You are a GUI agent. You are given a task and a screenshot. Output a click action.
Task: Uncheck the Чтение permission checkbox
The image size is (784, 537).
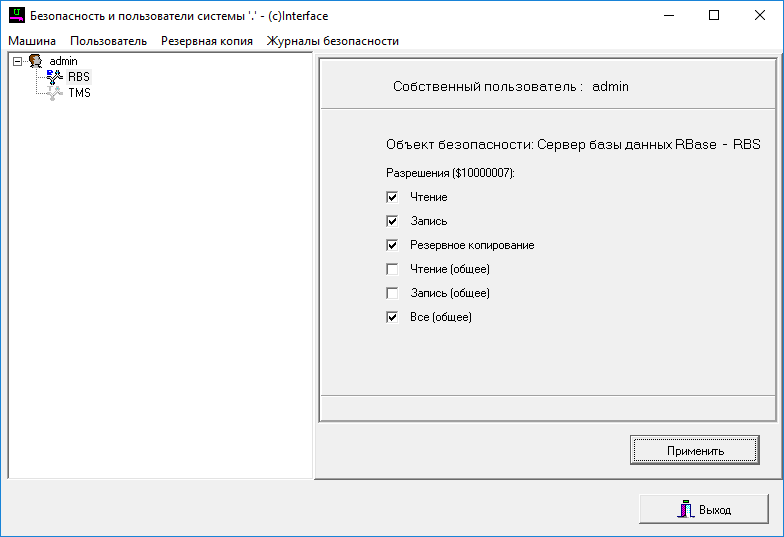pos(392,197)
